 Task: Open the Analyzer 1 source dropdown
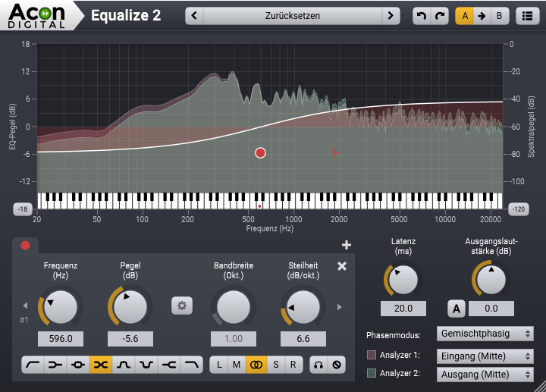[x=485, y=354]
